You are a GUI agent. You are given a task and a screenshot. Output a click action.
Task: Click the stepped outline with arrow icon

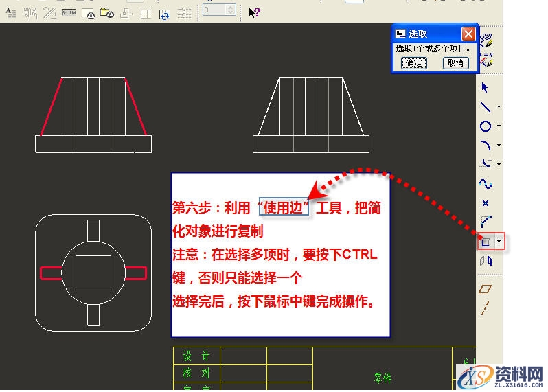126,14
